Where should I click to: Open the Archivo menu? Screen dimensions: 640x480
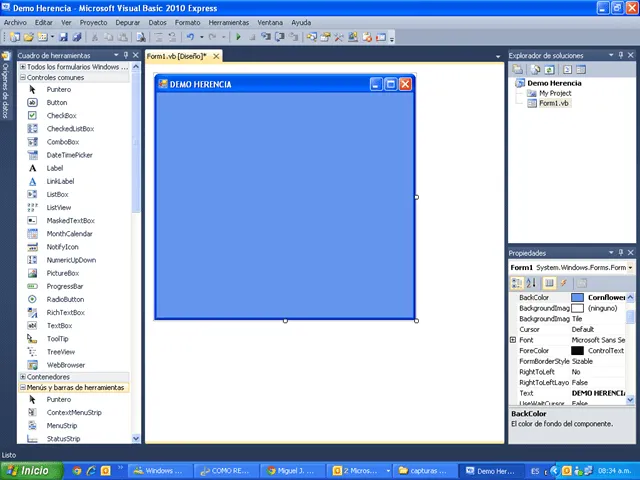pyautogui.click(x=15, y=22)
